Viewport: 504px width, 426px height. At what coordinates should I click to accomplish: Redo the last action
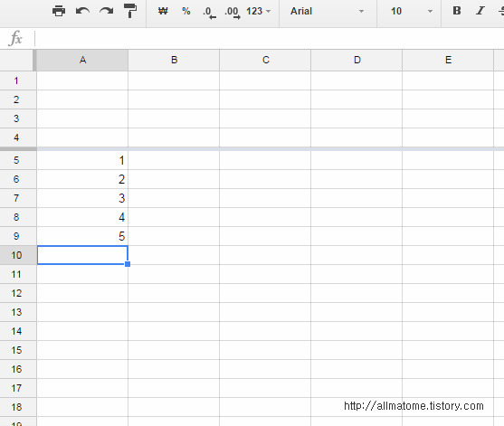coord(107,11)
